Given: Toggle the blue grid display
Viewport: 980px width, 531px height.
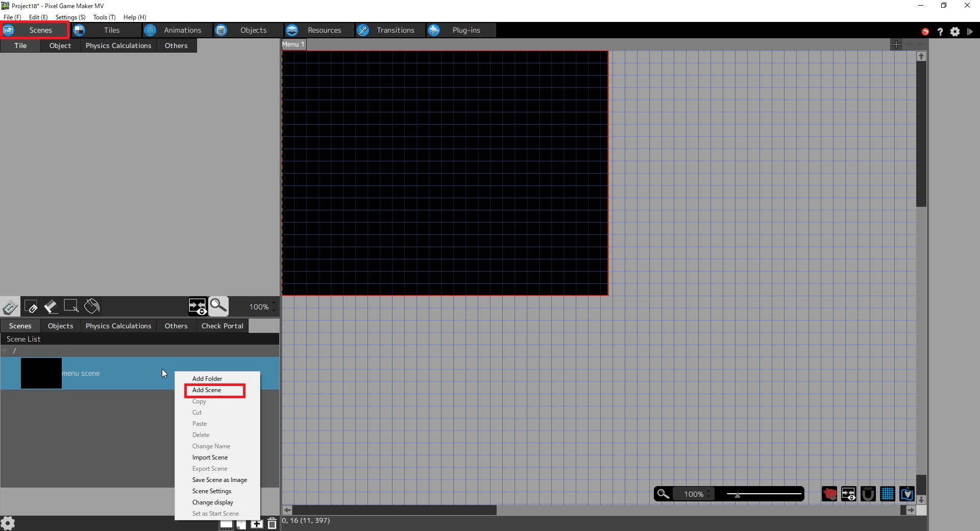Looking at the screenshot, I should tap(888, 494).
